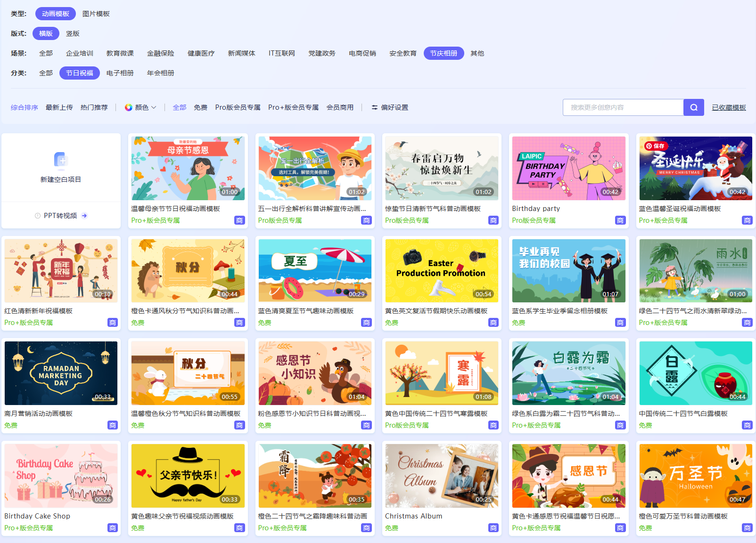Open the 已收藏模板 link

tap(729, 107)
